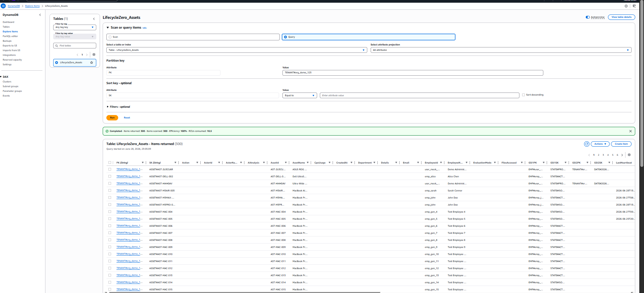Open the Filter by tag key dropdown

point(75,27)
